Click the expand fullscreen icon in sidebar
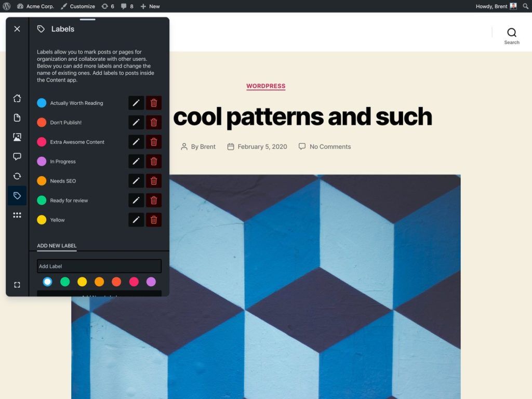The height and width of the screenshot is (399, 532). click(x=17, y=285)
